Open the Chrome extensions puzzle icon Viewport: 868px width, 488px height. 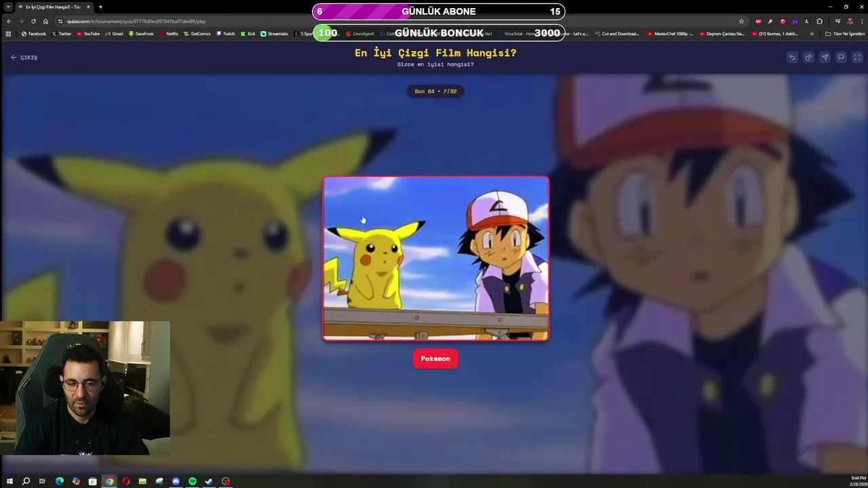pyautogui.click(x=819, y=21)
